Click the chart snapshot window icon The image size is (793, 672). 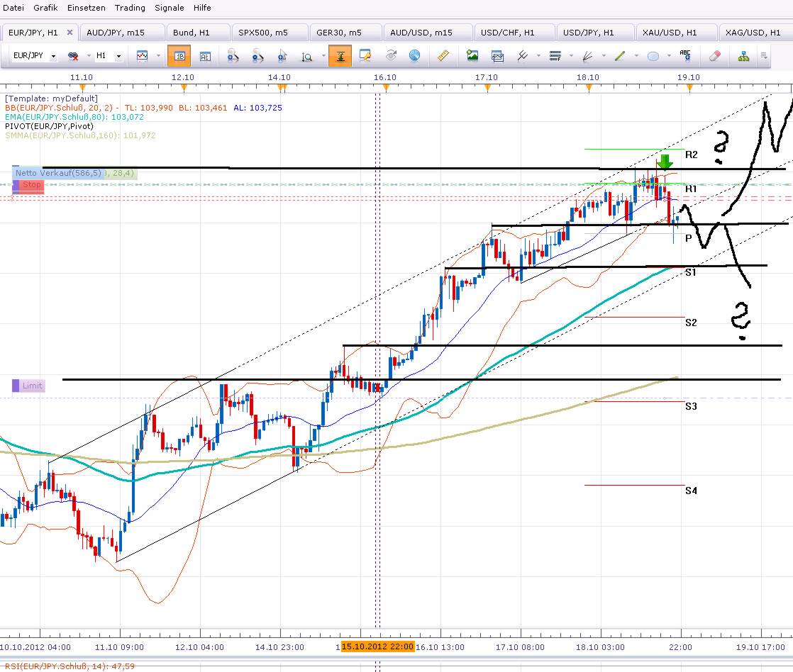(497, 56)
